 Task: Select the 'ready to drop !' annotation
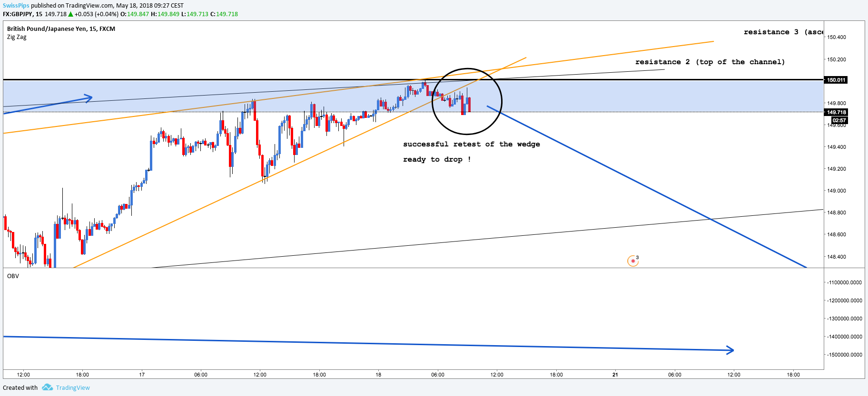click(x=437, y=159)
